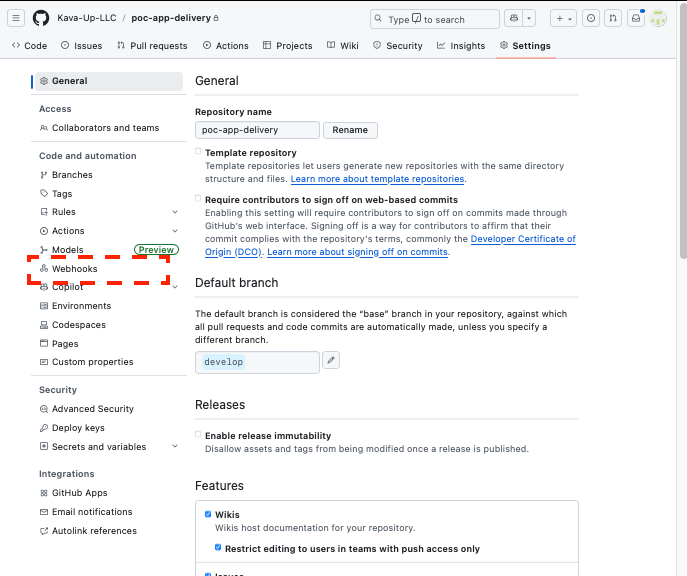The image size is (687, 576).
Task: Open the notifications inbox icon
Action: click(634, 18)
